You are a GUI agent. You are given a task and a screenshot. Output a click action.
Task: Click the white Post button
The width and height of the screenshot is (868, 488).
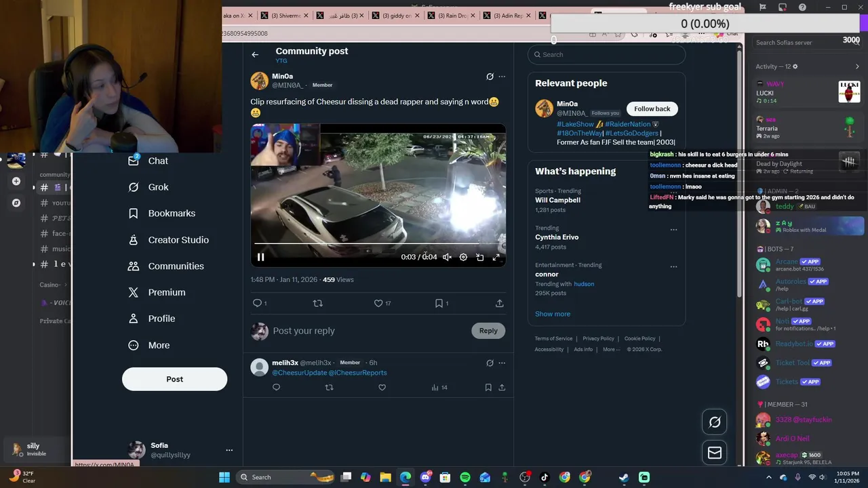coord(174,379)
